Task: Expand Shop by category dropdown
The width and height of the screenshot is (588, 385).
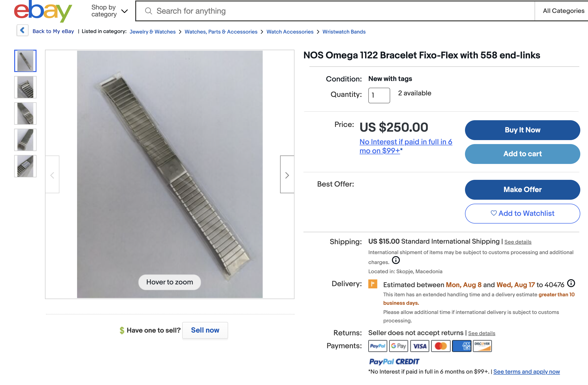Action: tap(109, 11)
